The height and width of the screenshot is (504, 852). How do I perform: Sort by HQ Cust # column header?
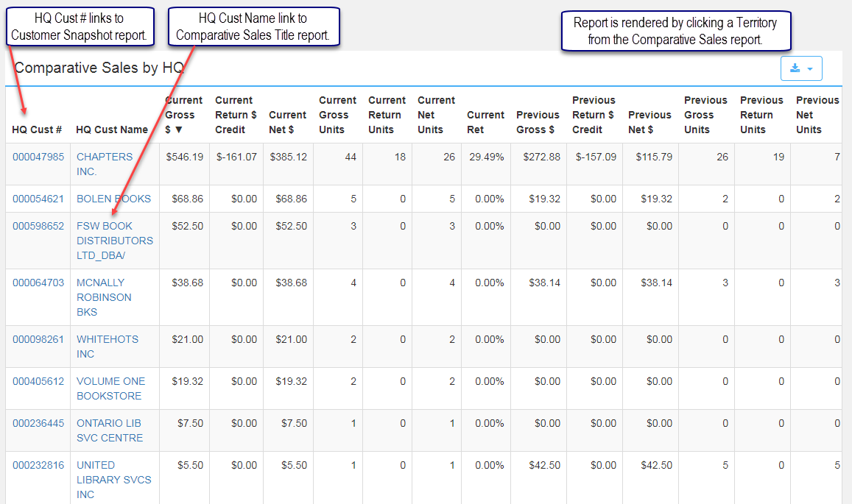point(37,129)
